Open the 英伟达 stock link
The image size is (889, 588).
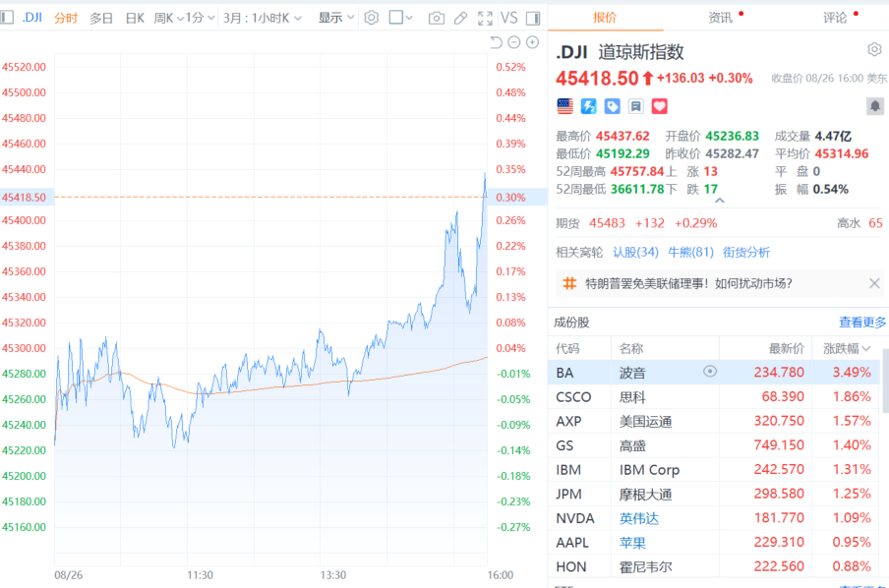pos(639,518)
